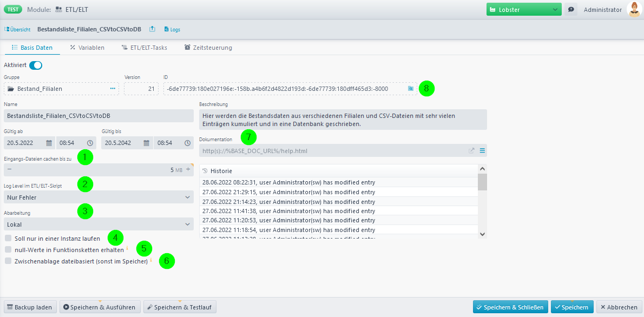Click Speichern & Schließen
Viewport: 644px width, 317px height.
pos(510,307)
